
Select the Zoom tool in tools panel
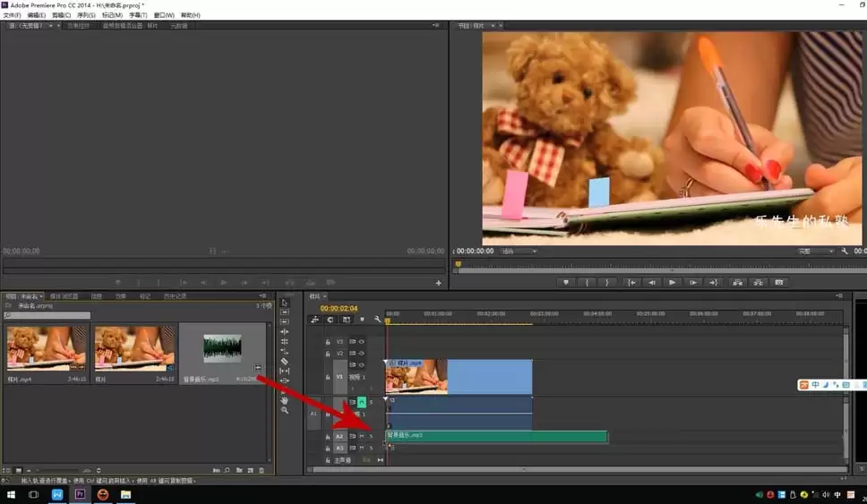(285, 410)
